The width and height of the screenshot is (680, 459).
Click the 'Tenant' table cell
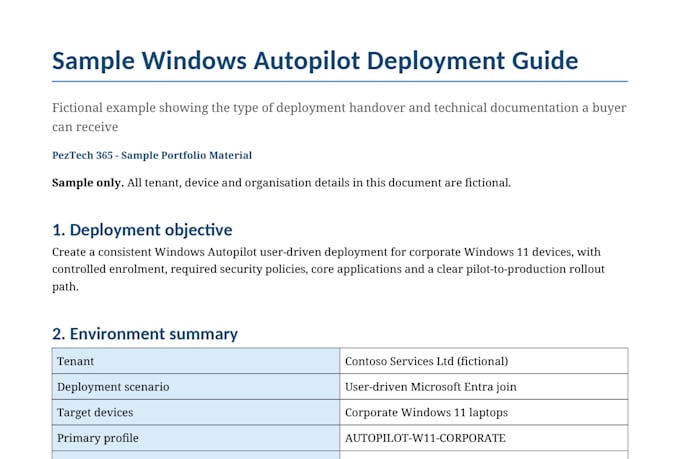[x=196, y=361]
